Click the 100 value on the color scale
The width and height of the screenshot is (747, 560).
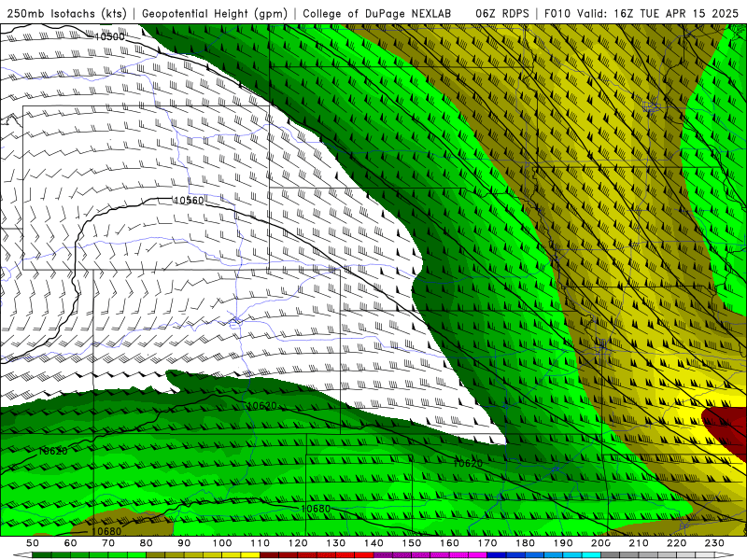pyautogui.click(x=222, y=543)
